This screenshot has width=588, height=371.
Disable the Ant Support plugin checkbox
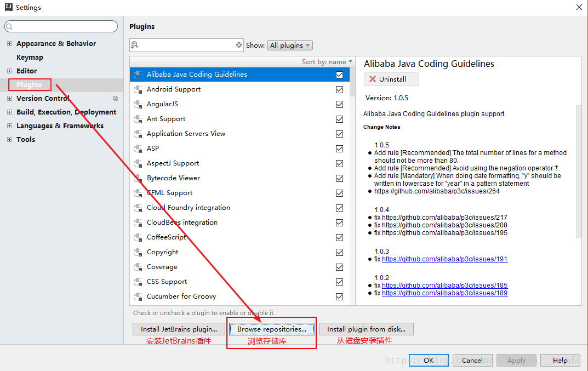[x=339, y=119]
